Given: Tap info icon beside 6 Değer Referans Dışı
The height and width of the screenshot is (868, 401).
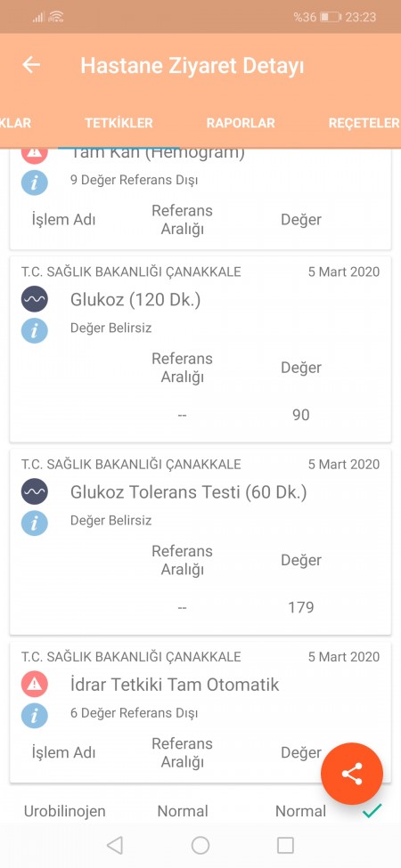Looking at the screenshot, I should coord(35,716).
